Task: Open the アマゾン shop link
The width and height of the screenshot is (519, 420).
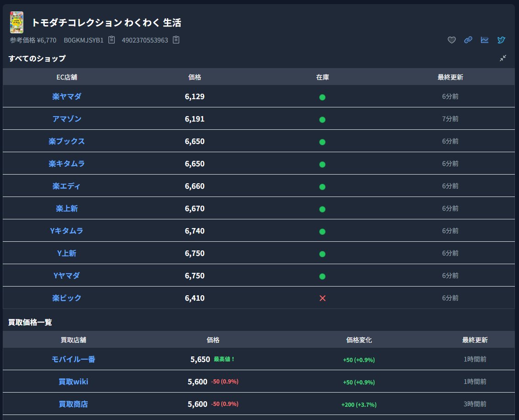Action: coord(66,119)
